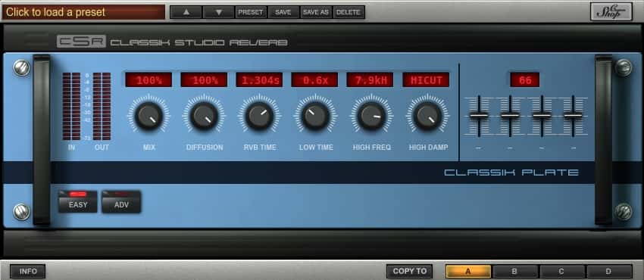The image size is (644, 280).
Task: Click the MIX knob
Action: coord(148,116)
